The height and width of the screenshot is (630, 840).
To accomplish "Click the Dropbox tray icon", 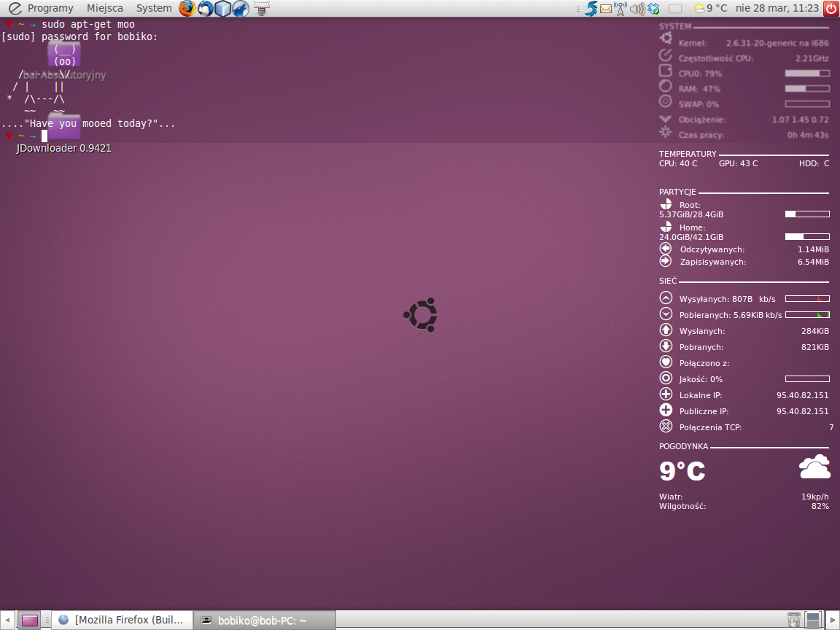I will (x=654, y=9).
